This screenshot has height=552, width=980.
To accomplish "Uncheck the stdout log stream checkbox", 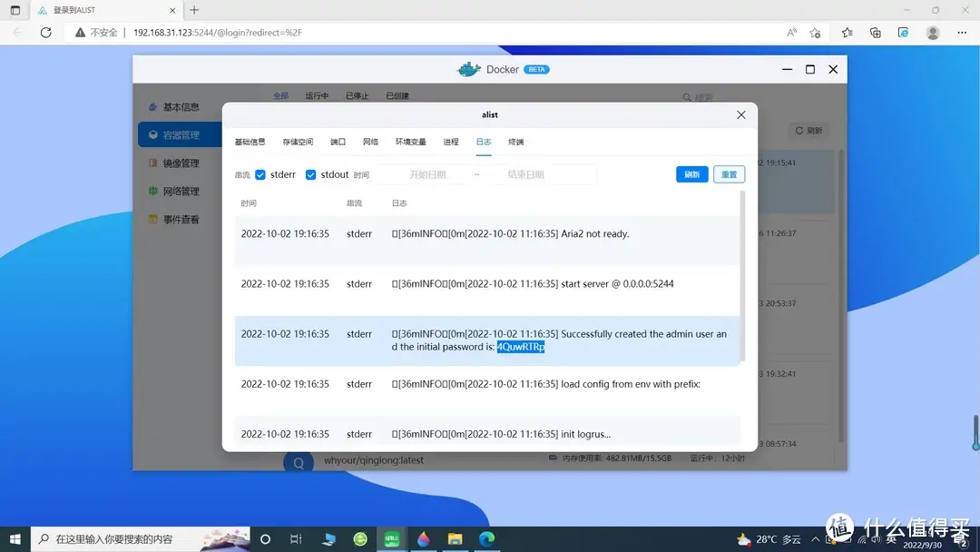I will tap(310, 174).
